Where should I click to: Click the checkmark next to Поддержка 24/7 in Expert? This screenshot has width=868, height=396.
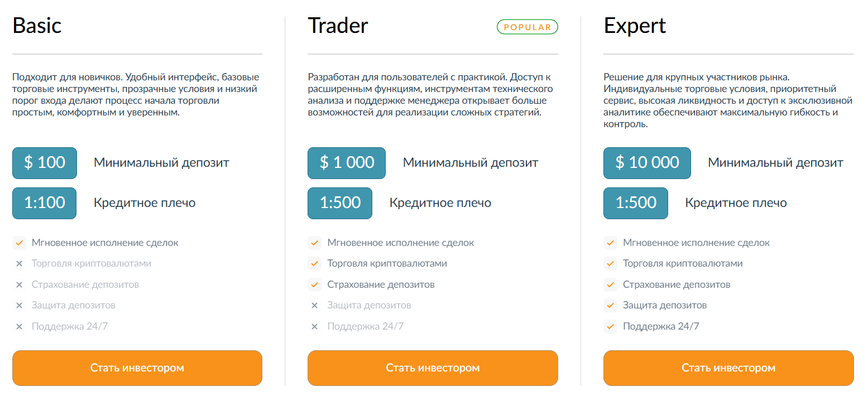610,326
